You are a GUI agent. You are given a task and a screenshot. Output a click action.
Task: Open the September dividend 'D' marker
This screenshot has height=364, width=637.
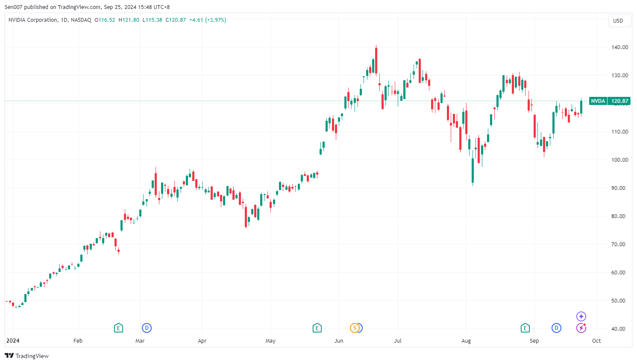tap(556, 328)
